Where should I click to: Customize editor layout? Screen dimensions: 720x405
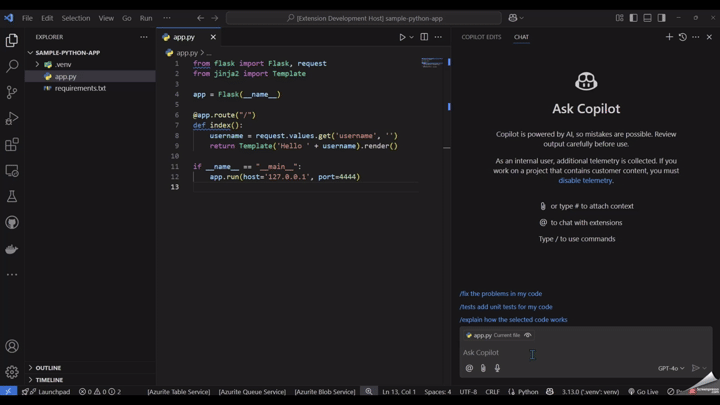(x=619, y=18)
